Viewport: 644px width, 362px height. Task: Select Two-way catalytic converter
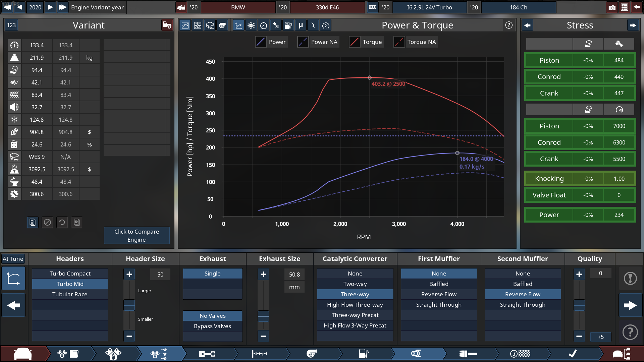(355, 284)
